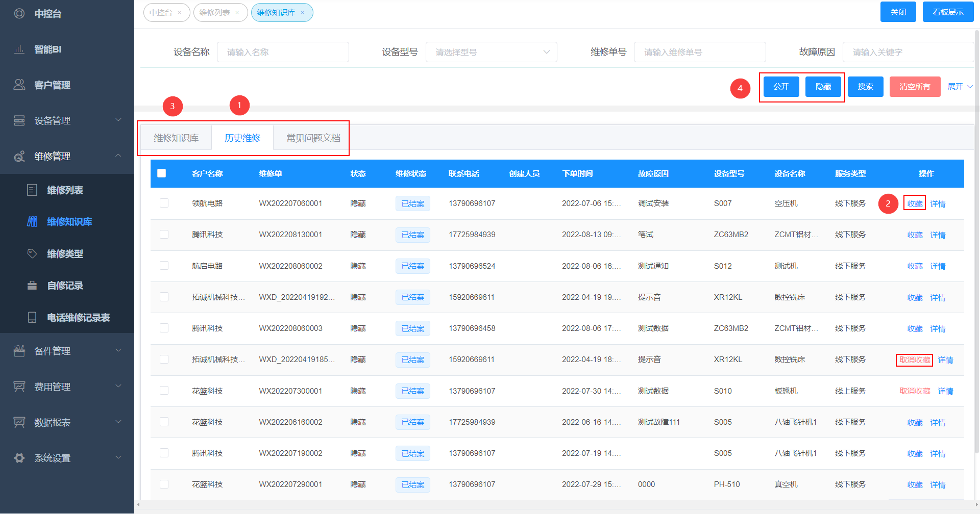
Task: Switch to the 维修知识库 content tab
Action: coord(176,138)
